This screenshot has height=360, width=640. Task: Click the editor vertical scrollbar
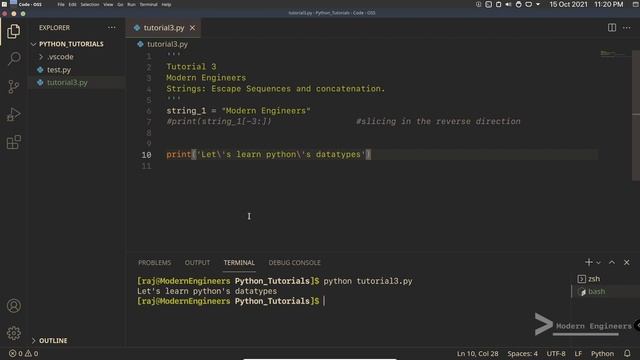(636, 115)
